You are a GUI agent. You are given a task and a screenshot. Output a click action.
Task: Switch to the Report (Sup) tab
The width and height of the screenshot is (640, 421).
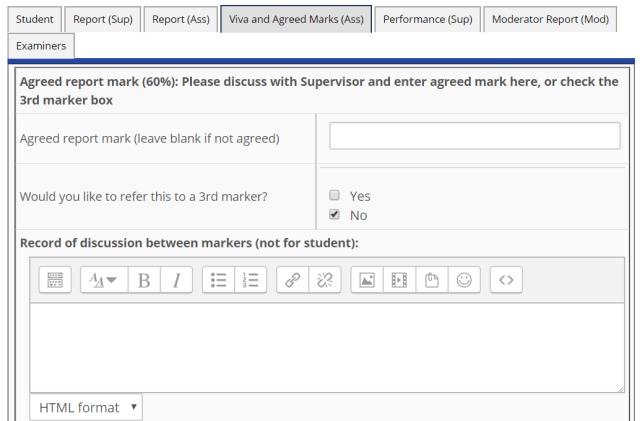(x=103, y=19)
